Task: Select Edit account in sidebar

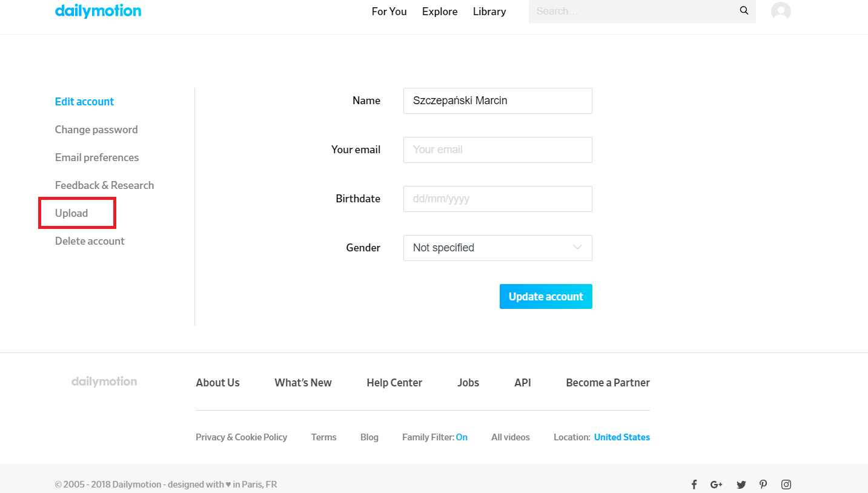Action: [85, 102]
